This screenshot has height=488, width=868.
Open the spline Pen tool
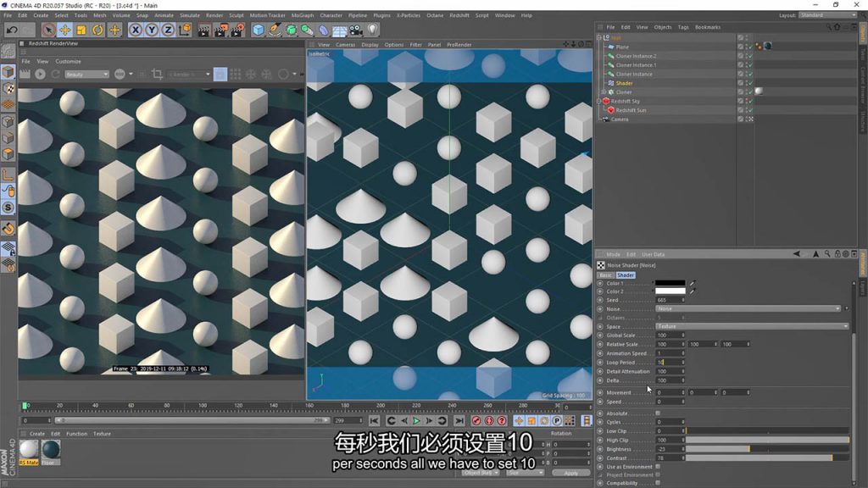(x=275, y=30)
